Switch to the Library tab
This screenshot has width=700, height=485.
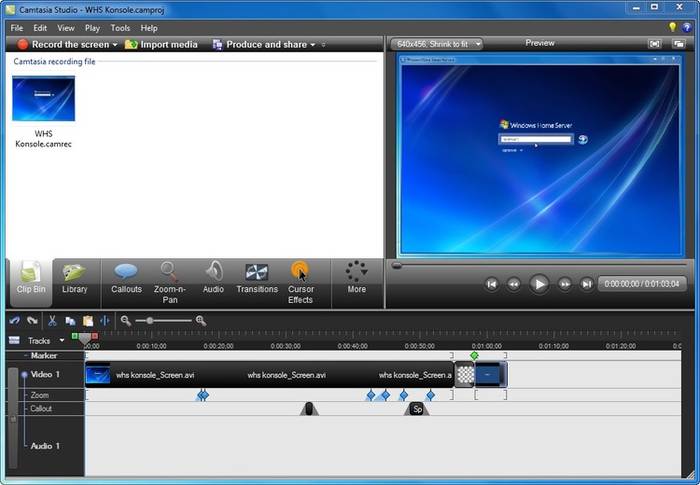point(74,278)
